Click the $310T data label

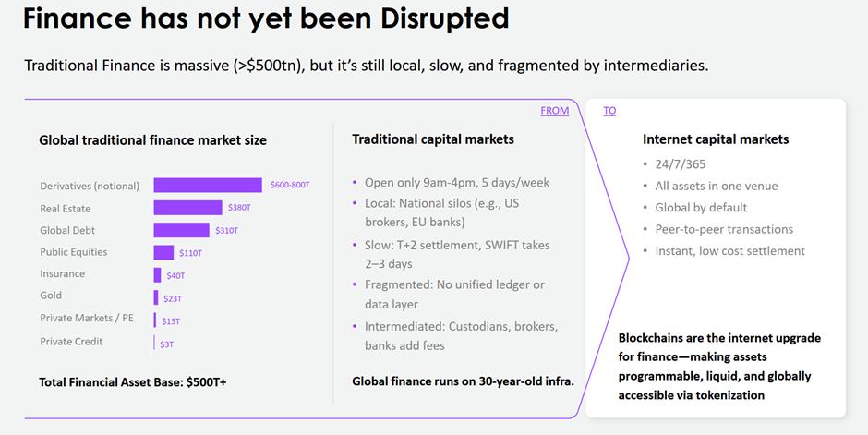pos(226,230)
